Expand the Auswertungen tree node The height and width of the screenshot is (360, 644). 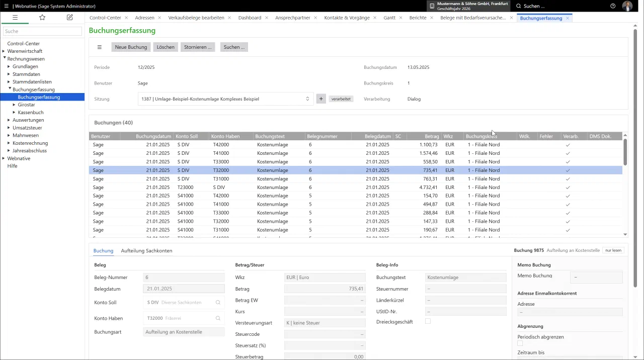[9, 120]
